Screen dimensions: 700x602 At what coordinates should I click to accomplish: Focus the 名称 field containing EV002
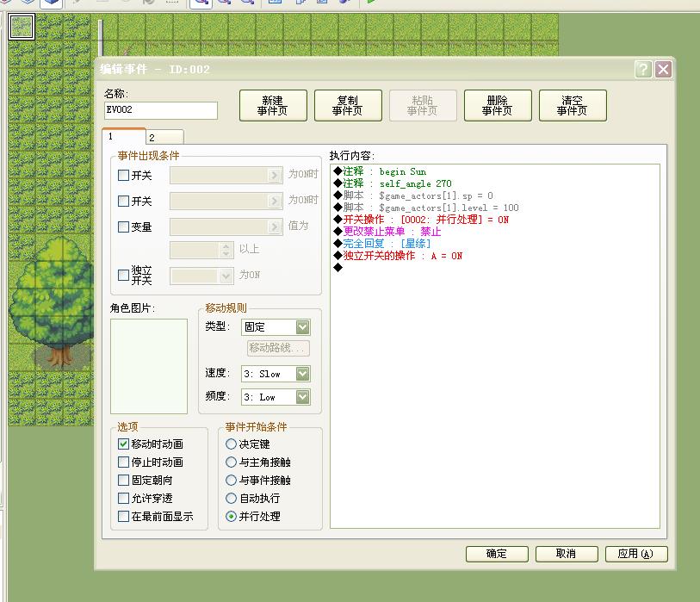(161, 110)
